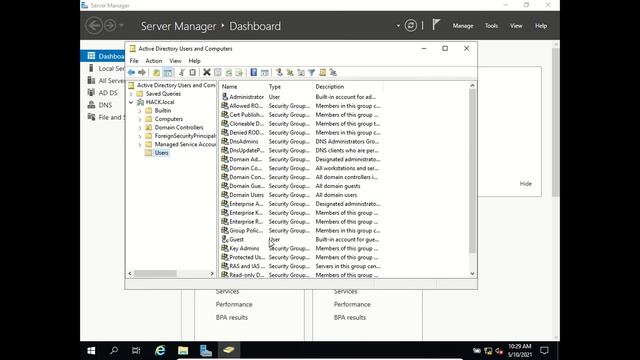Click the taskbar search magnifier icon

pos(114,350)
